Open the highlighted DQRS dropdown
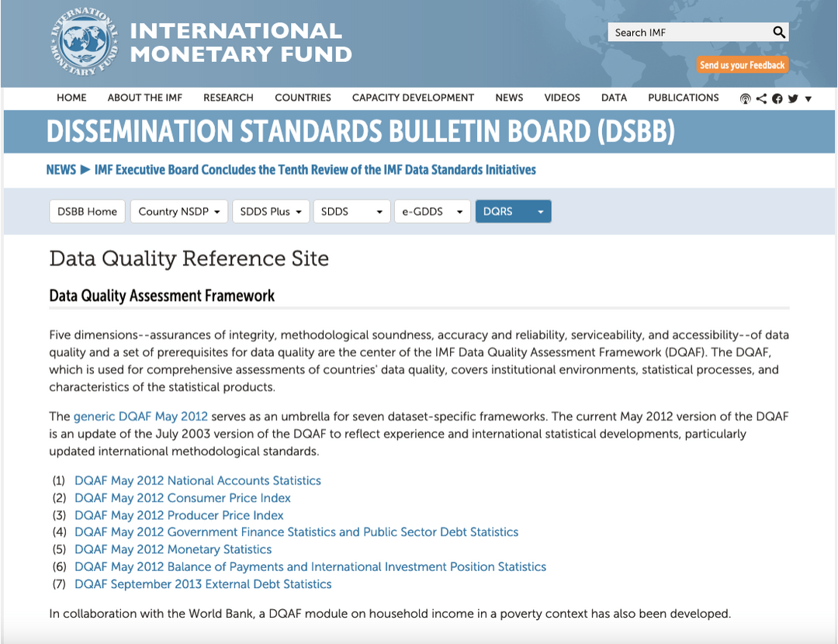Screen dimensions: 838x644 [x=513, y=211]
